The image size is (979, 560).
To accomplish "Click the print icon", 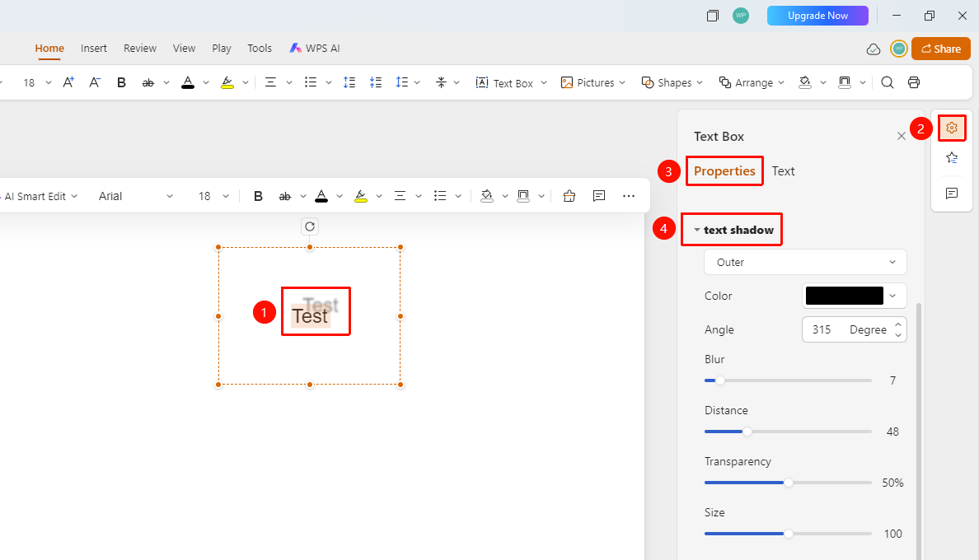I will coord(913,82).
